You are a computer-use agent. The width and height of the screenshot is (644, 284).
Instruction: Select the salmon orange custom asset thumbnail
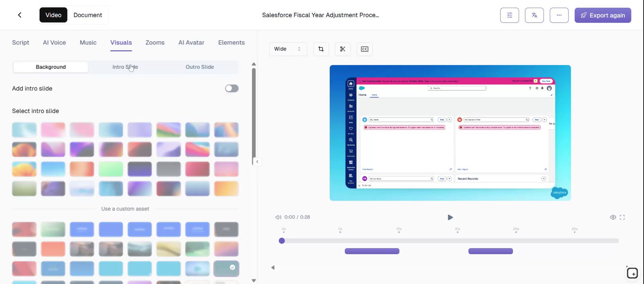coord(53,249)
